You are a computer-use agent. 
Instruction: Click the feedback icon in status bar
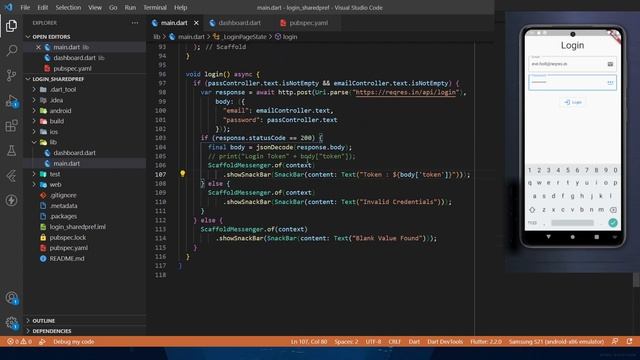click(615, 341)
